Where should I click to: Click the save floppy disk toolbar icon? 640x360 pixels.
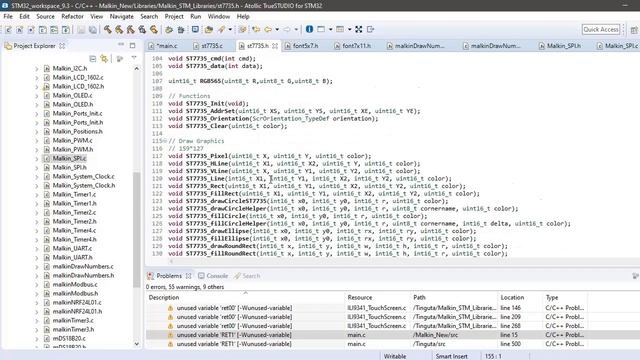click(81, 29)
